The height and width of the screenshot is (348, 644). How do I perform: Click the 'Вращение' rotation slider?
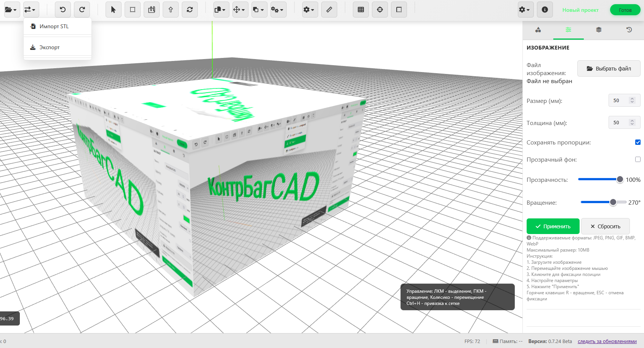[x=603, y=202]
